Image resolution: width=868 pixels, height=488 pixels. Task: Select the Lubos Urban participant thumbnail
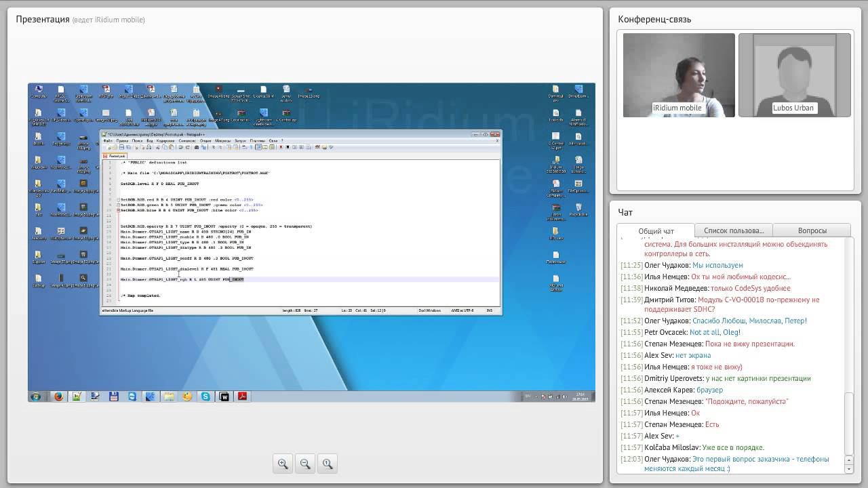pos(794,75)
